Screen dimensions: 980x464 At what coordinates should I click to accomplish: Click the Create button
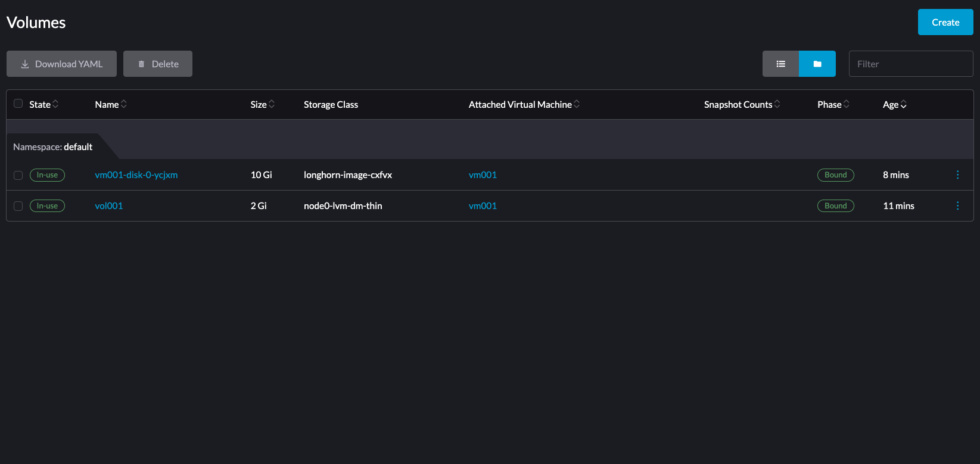(945, 22)
